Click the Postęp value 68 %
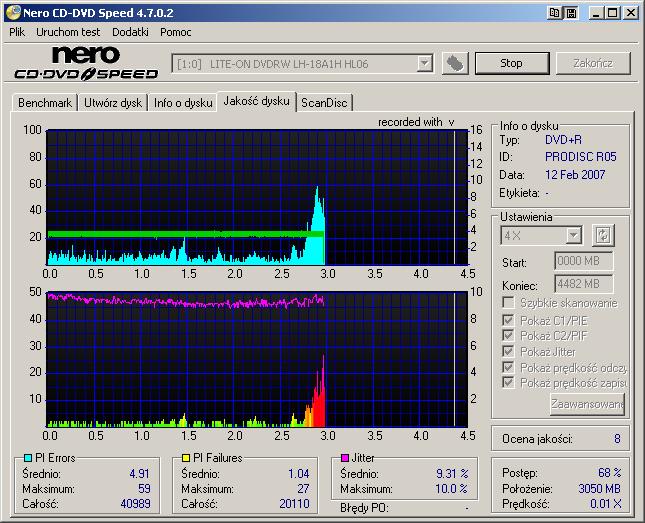 609,473
